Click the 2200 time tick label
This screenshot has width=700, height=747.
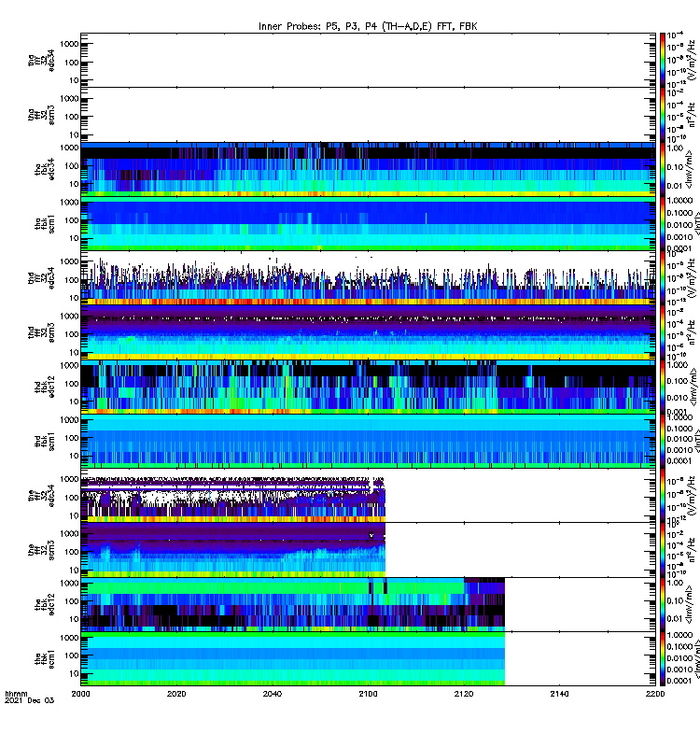(655, 694)
